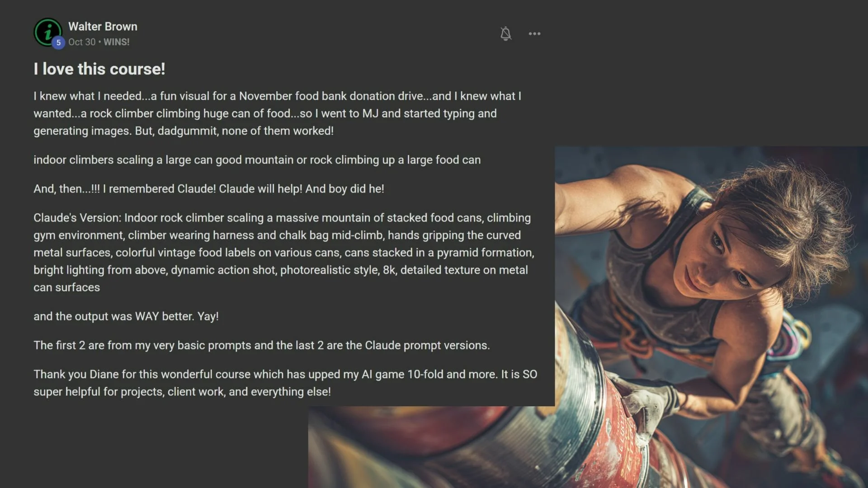Viewport: 868px width, 488px height.
Task: Open the WINS! category link
Action: [117, 42]
